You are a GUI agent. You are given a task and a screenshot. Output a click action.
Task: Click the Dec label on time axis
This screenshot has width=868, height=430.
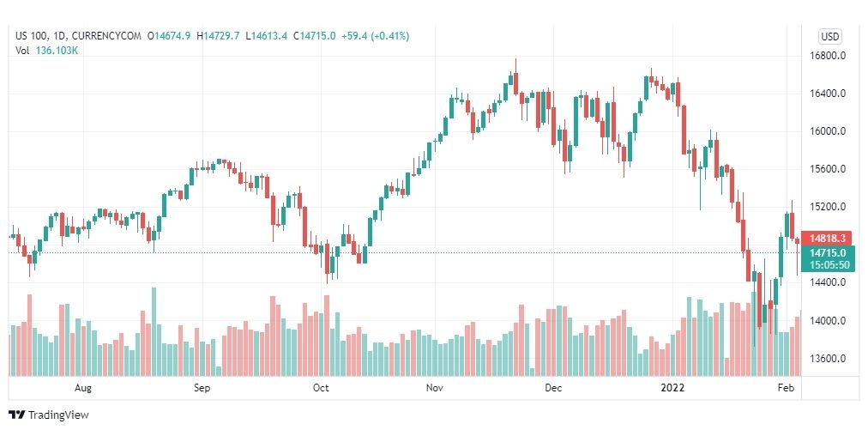[x=553, y=387]
